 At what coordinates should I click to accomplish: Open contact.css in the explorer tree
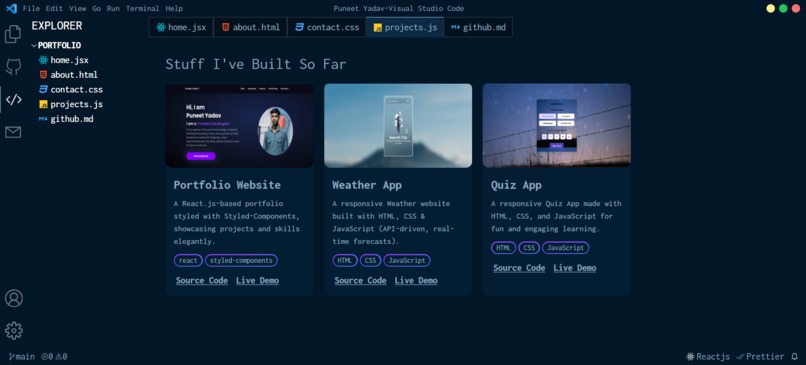pos(76,89)
